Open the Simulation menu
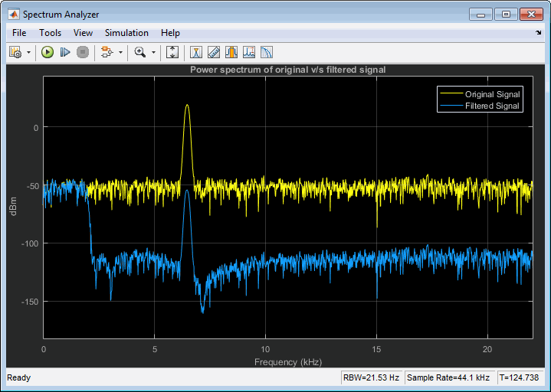Screen dimensions: 551x392 [x=126, y=33]
